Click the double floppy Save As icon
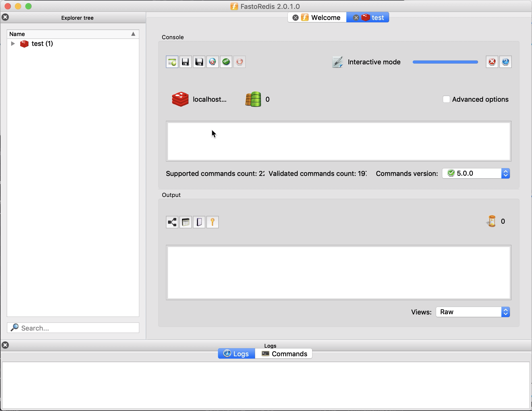Screen dimensions: 532x411 pyautogui.click(x=199, y=62)
